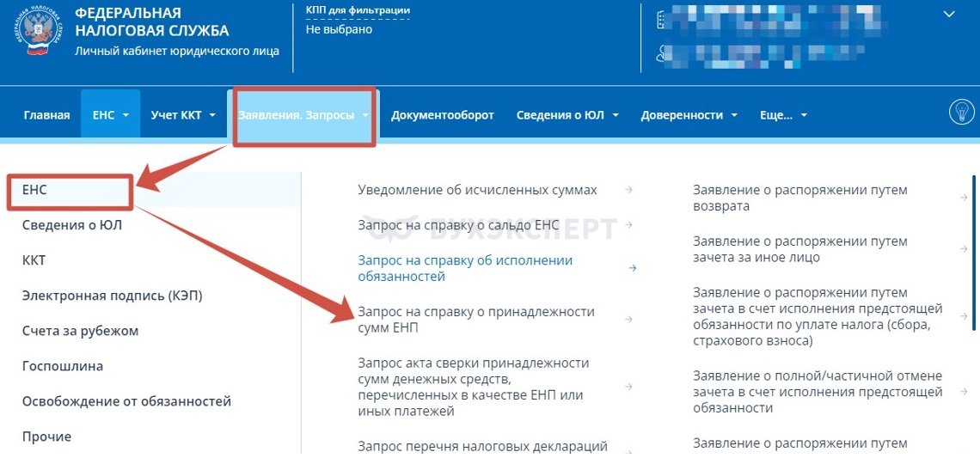Click arrow next to справку о сальдо ЕНС

click(628, 225)
